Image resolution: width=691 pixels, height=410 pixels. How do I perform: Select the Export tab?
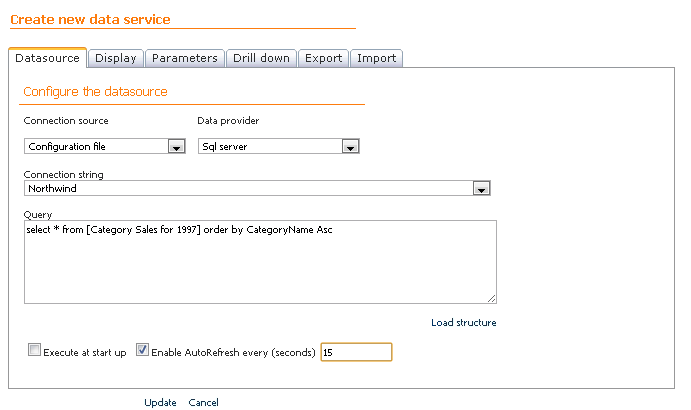[324, 58]
